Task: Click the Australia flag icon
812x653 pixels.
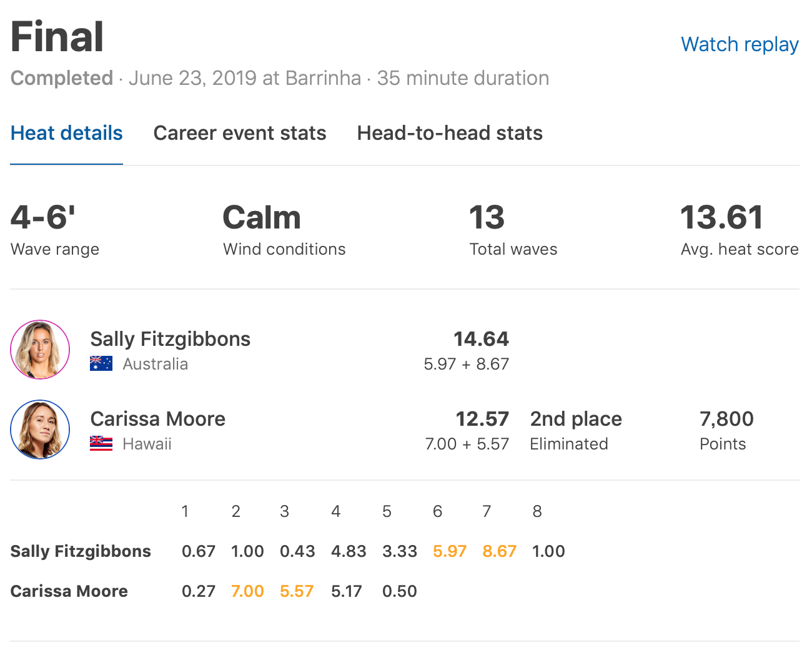Action: tap(101, 363)
